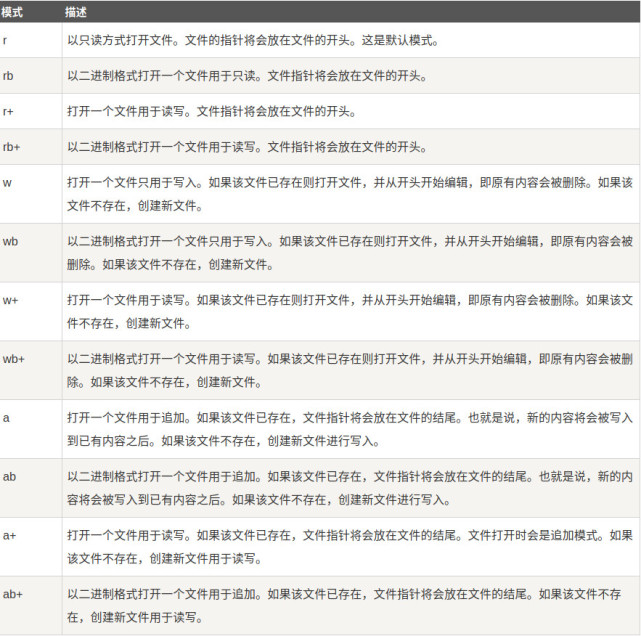Click the rb+ row description text
Screen dimensions: 641x636
click(247, 147)
